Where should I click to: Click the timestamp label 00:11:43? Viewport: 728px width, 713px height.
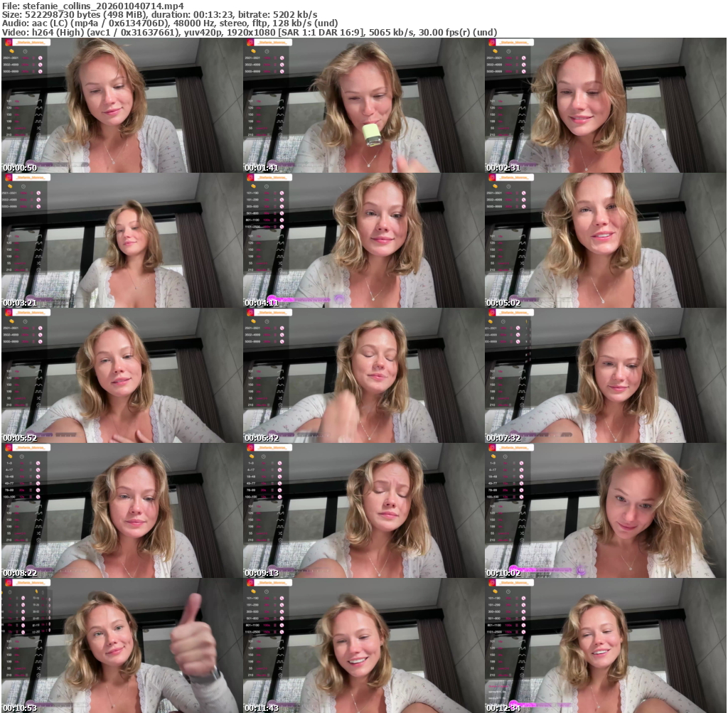(x=262, y=708)
